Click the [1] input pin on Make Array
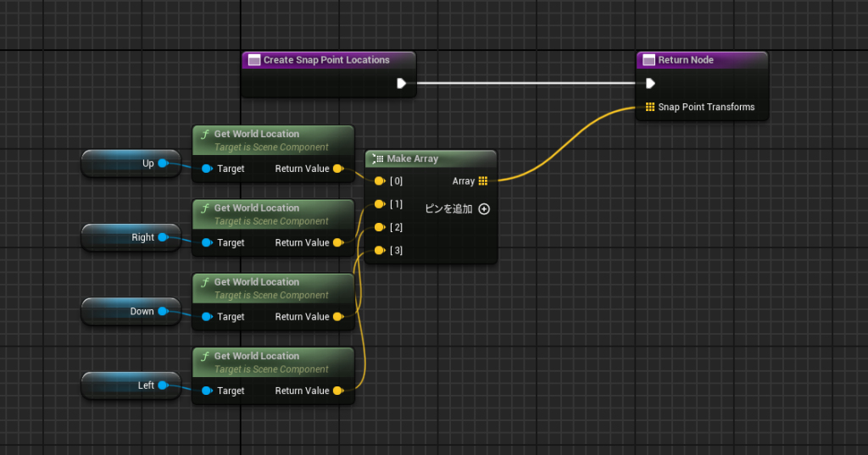 [379, 204]
